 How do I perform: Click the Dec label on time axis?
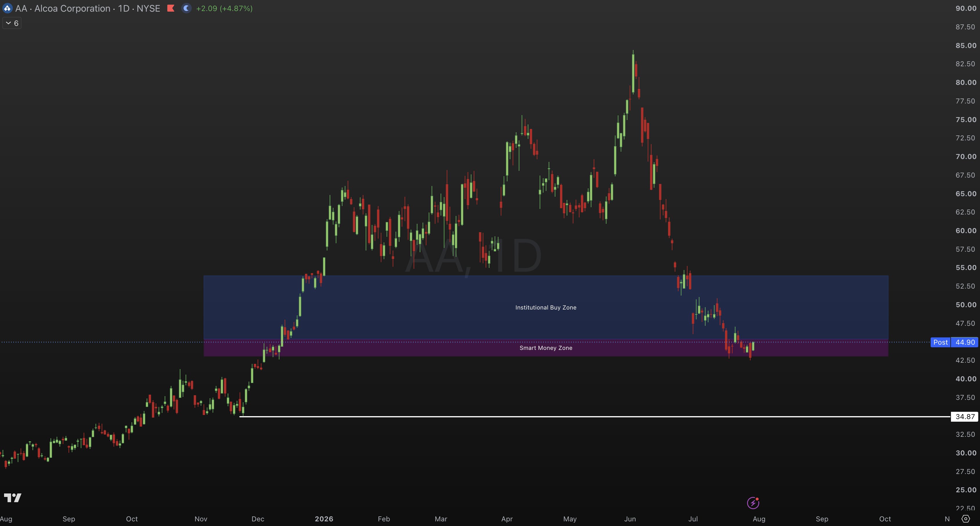pyautogui.click(x=258, y=519)
